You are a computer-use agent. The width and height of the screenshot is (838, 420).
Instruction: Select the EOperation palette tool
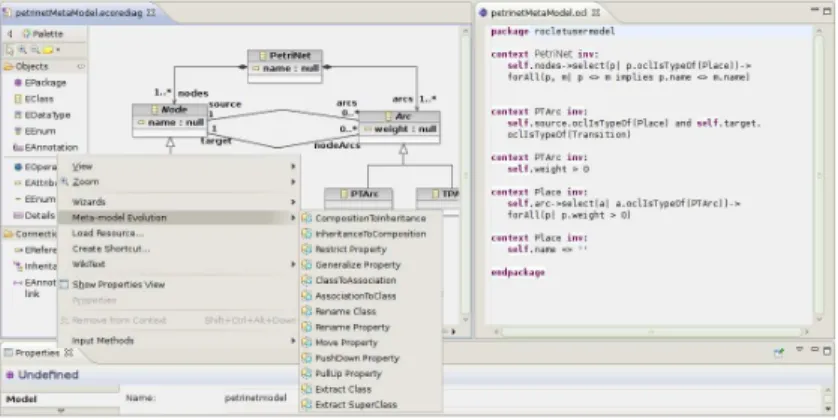(x=35, y=167)
